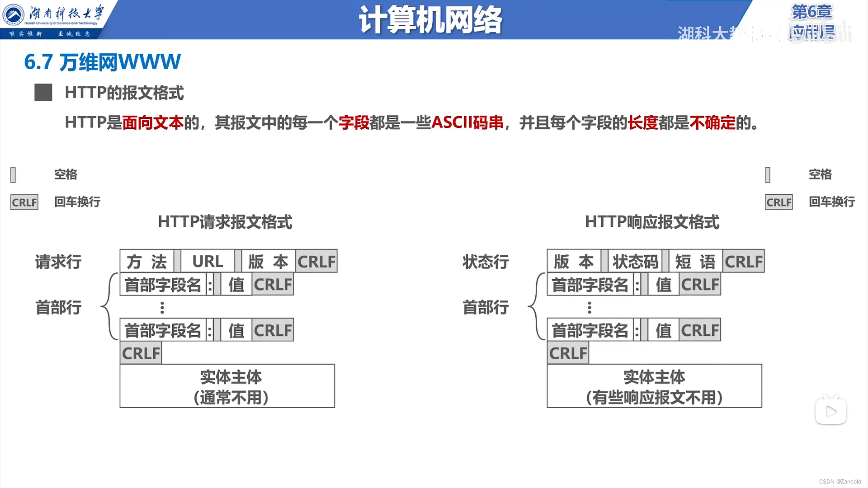This screenshot has width=868, height=488.
Task: Click the 第6章 chapter label
Action: coord(811,12)
